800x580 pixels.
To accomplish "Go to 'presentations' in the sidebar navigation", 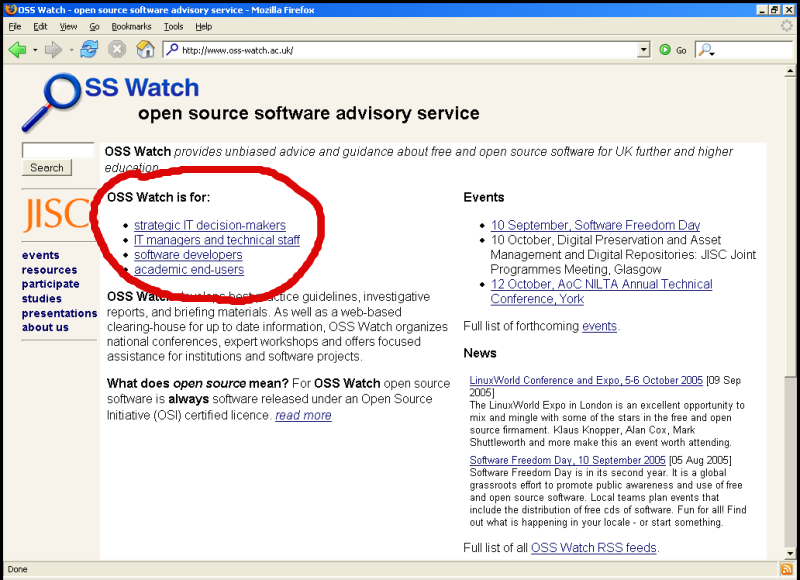I will point(59,313).
